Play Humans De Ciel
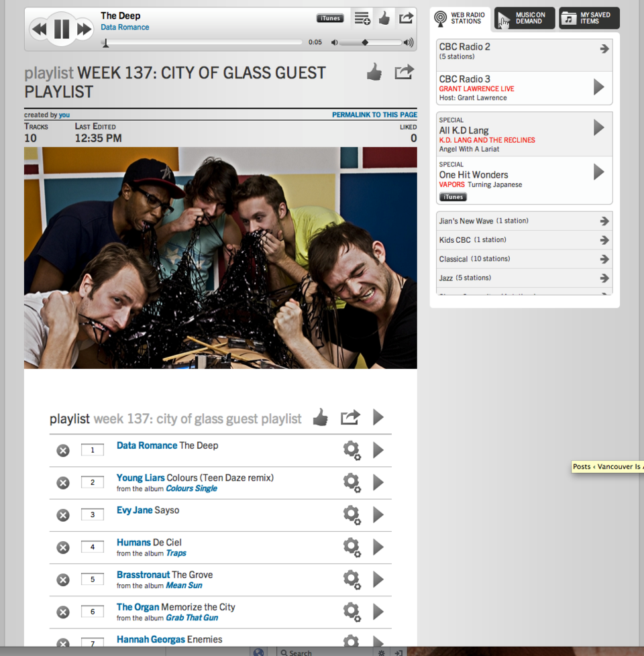 tap(378, 547)
